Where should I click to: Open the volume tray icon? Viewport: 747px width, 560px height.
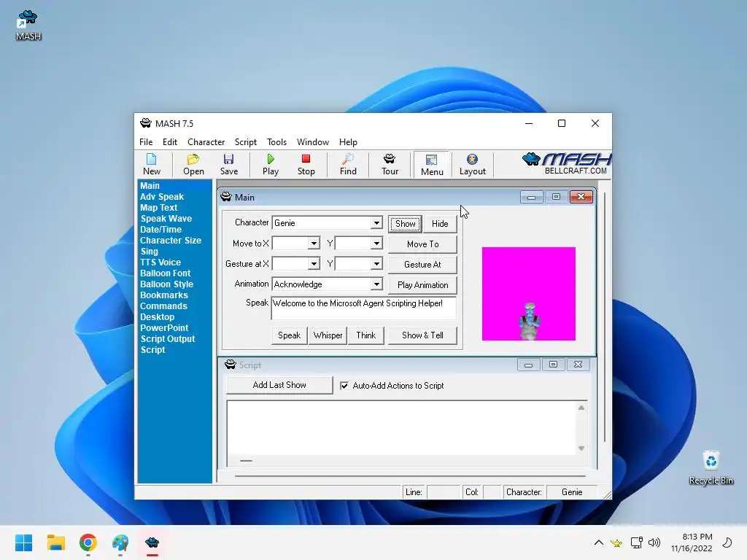(x=654, y=542)
